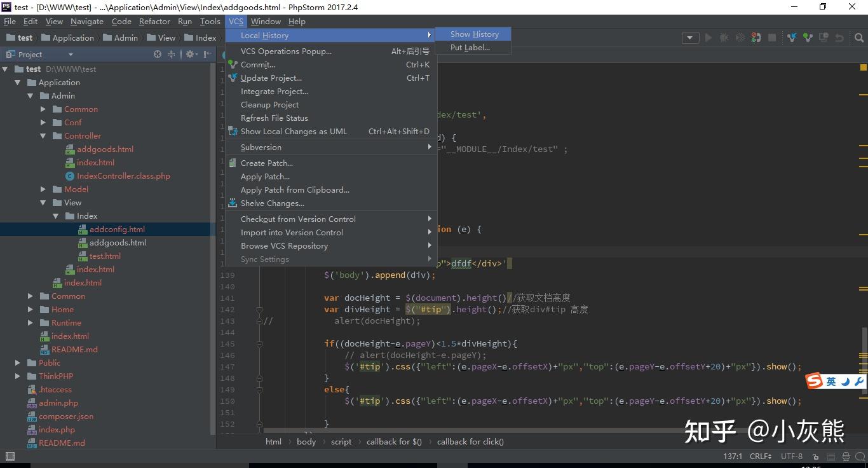This screenshot has width=868, height=468.
Task: Open the run configuration selector dropdown
Action: pyautogui.click(x=691, y=38)
